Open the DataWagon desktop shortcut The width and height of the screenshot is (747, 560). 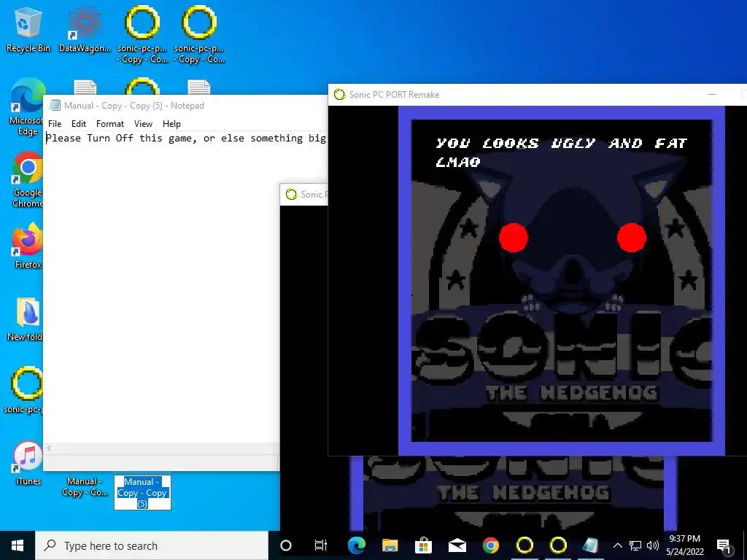click(x=85, y=29)
